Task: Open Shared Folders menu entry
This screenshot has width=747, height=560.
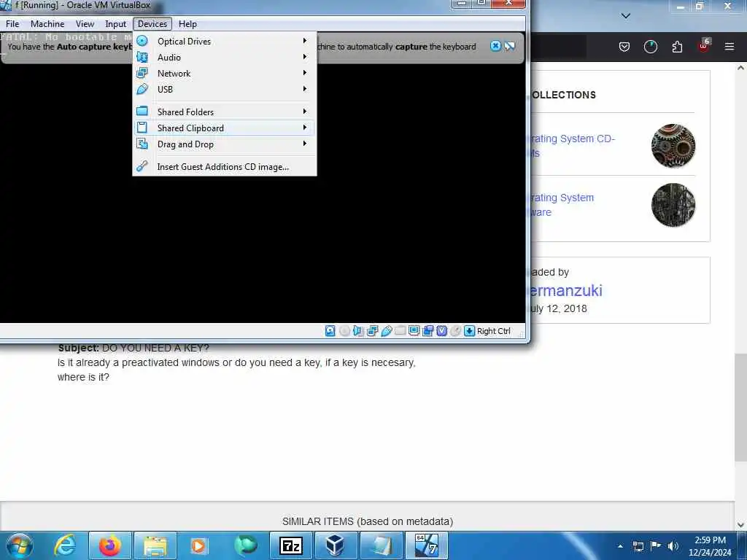Action: (x=225, y=112)
